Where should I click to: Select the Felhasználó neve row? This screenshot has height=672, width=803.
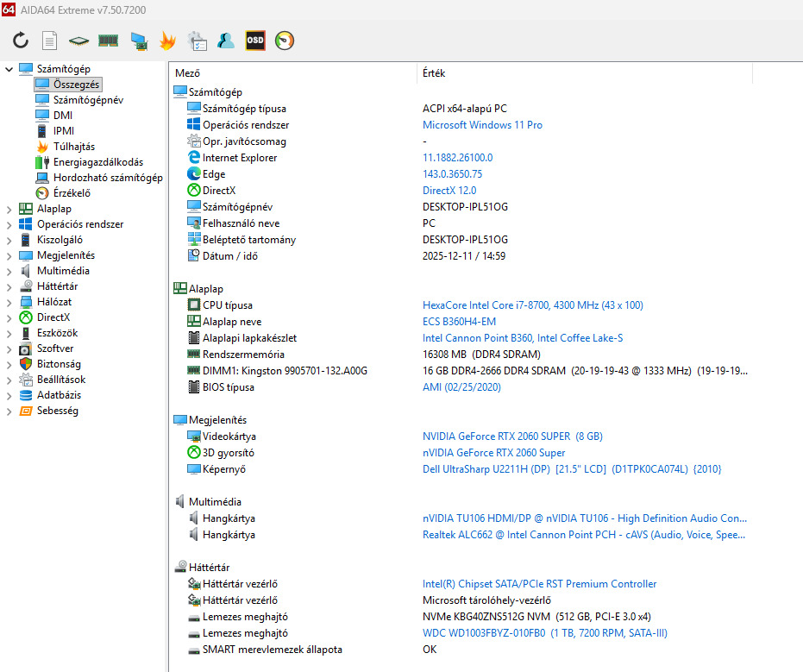(x=461, y=223)
